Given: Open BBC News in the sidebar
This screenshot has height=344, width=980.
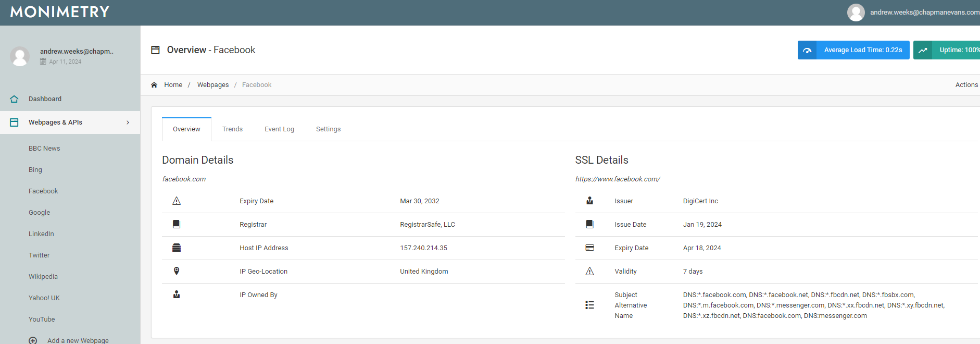Looking at the screenshot, I should click(44, 149).
